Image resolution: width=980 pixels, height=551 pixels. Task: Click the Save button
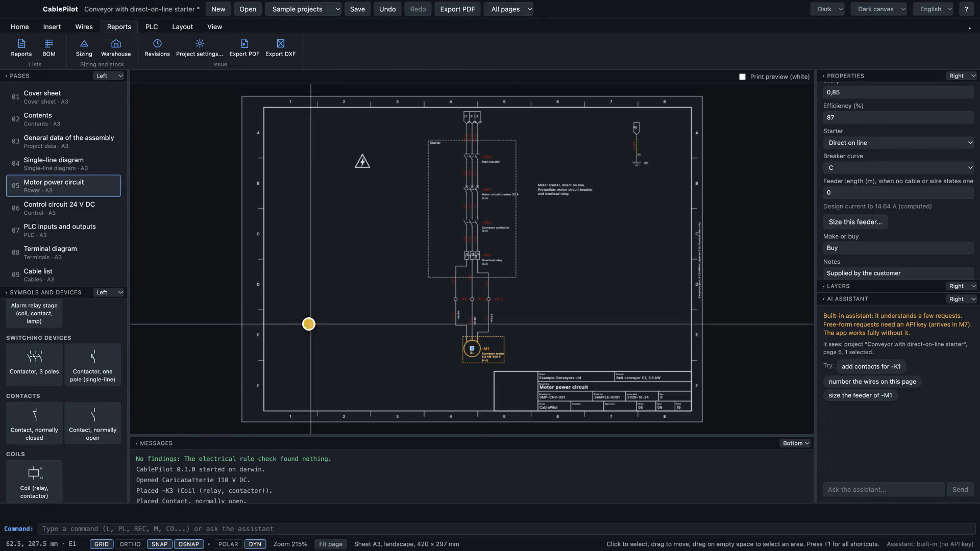click(357, 9)
